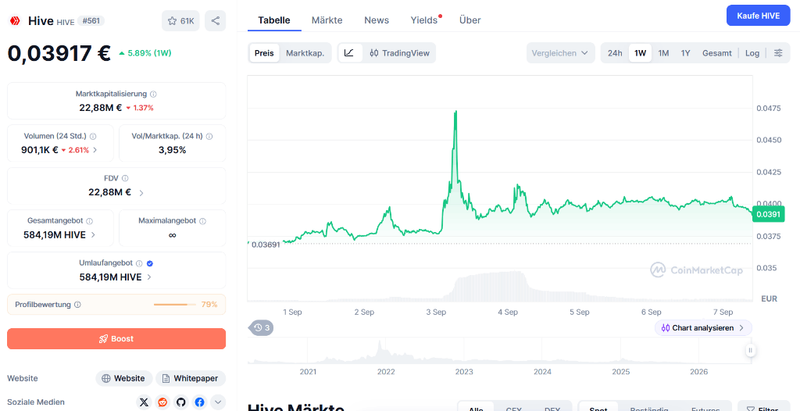This screenshot has width=800, height=411.
Task: Show info icon next to Profilbewertung
Action: pyautogui.click(x=78, y=304)
